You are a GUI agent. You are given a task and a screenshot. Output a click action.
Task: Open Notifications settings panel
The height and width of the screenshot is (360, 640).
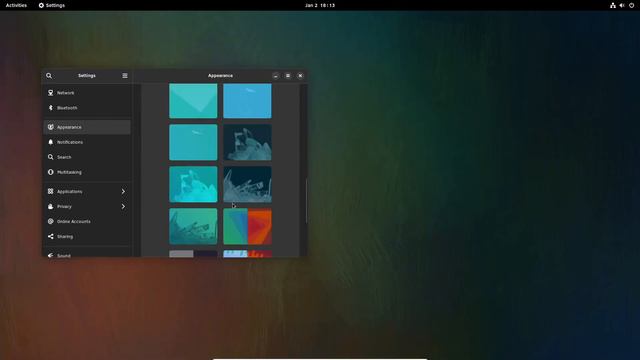tap(87, 142)
